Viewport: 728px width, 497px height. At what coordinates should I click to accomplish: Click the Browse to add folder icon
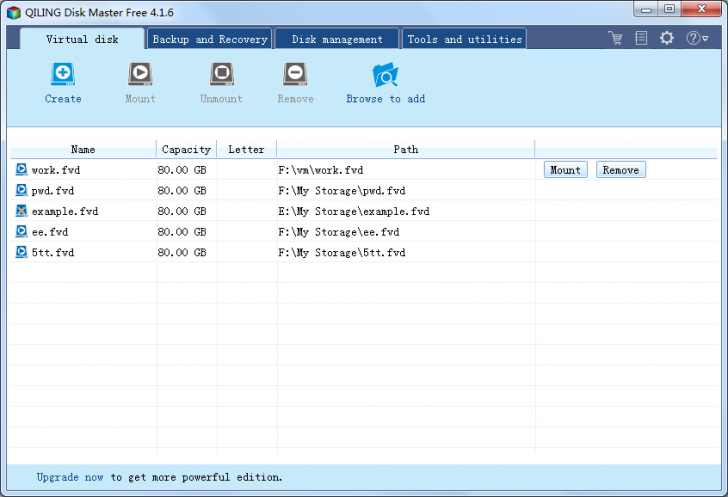[x=385, y=75]
